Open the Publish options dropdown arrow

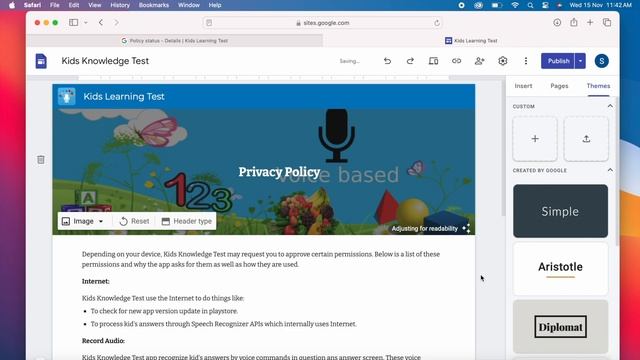[x=580, y=61]
